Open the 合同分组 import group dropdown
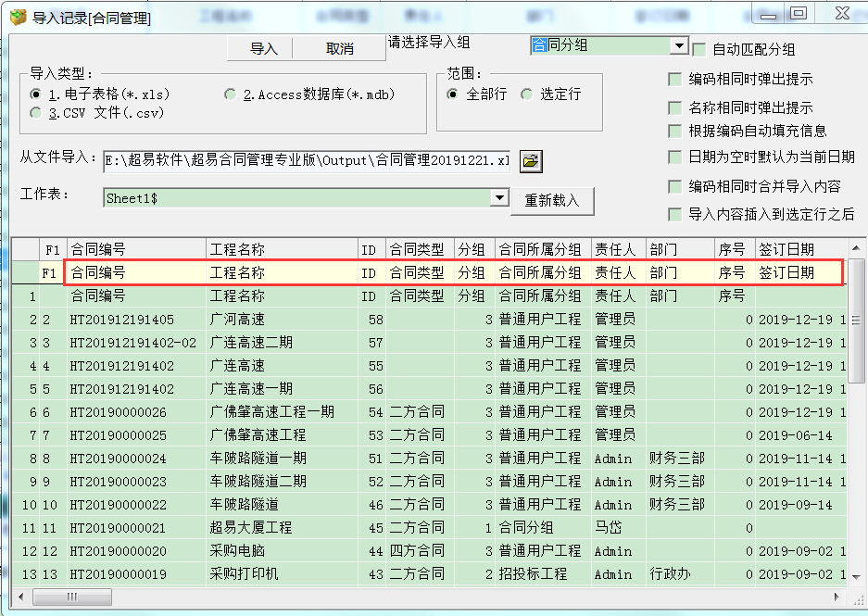The width and height of the screenshot is (868, 616). [679, 45]
